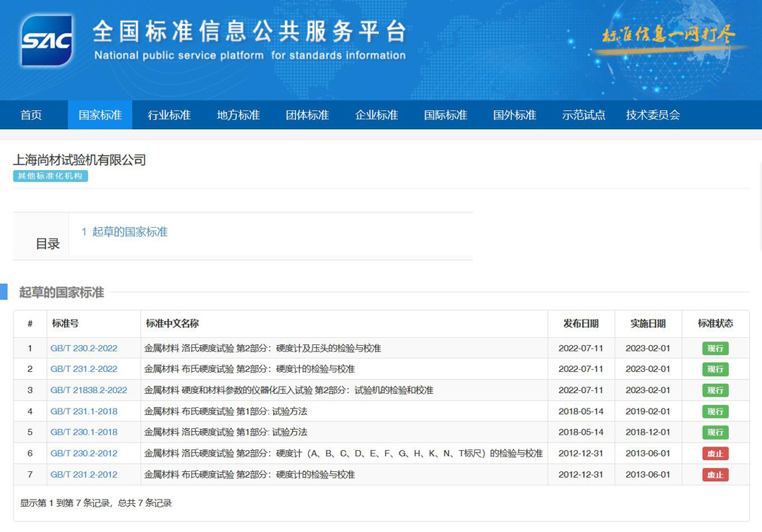Viewport: 762px width, 532px height.
Task: Select title 洛氏硬度试验 第1部分: 试验方法
Action: click(x=226, y=433)
